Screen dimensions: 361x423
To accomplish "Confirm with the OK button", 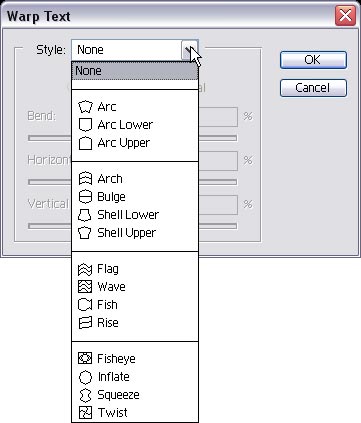I will point(313,60).
